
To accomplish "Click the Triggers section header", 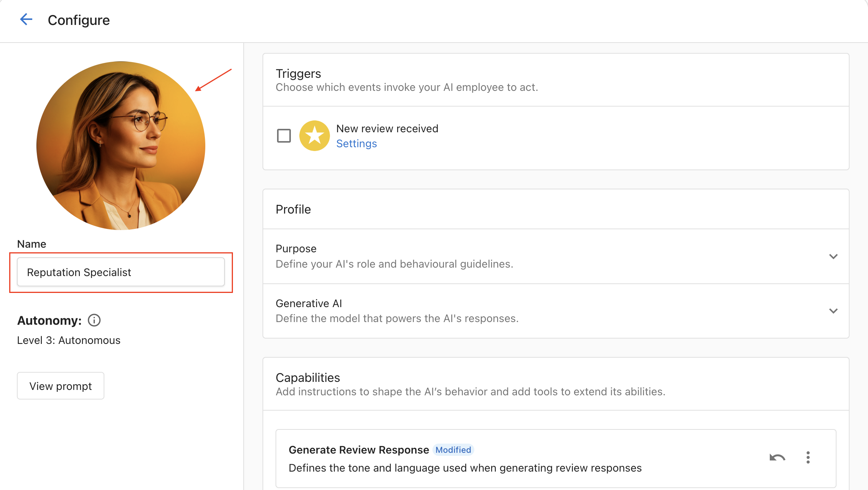I will 298,73.
